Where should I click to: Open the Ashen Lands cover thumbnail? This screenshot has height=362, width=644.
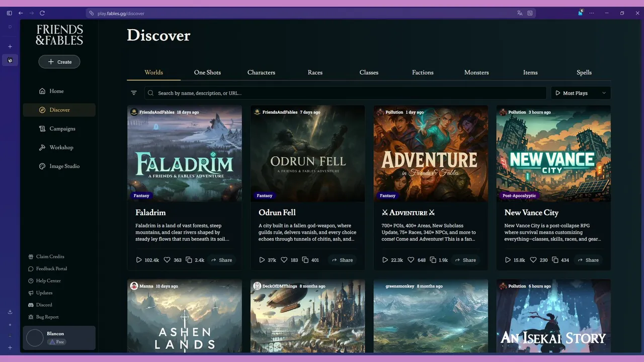(x=185, y=316)
